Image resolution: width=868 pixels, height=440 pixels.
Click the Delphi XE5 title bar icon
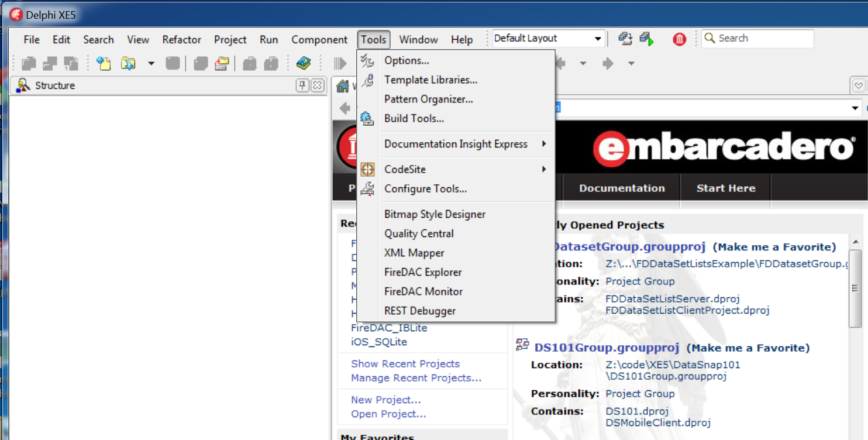pyautogui.click(x=16, y=15)
